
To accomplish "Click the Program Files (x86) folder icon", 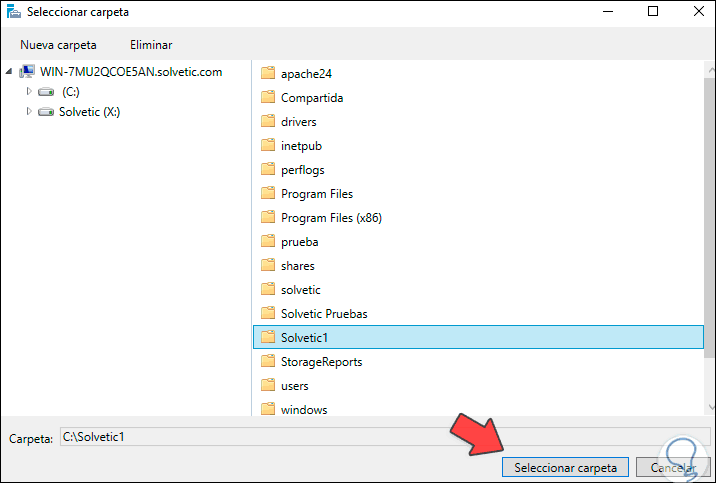I will pyautogui.click(x=268, y=217).
